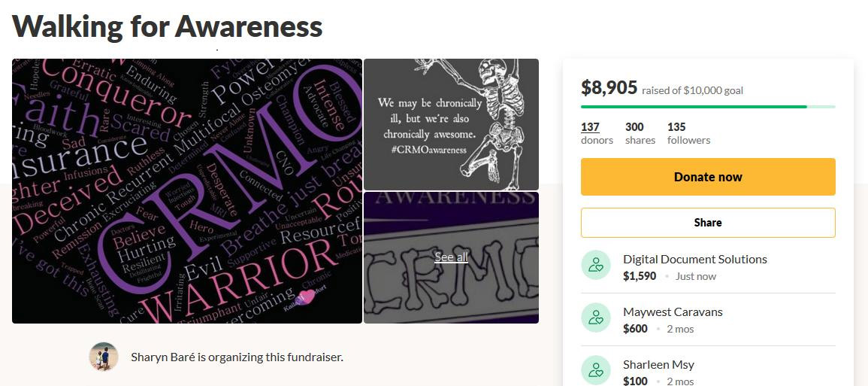
Task: Select the Sharleen Msy donor name
Action: tap(658, 364)
